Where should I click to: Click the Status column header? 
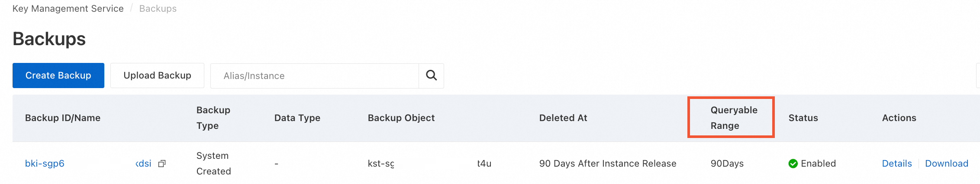803,118
